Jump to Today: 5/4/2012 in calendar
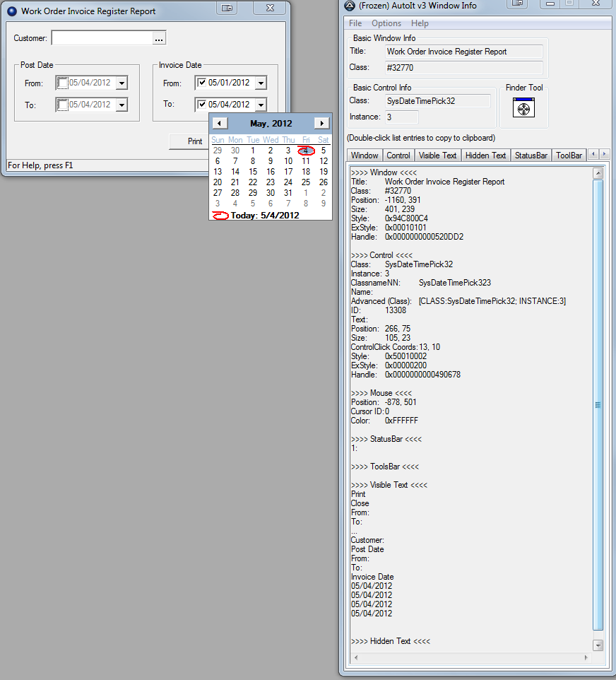 click(264, 215)
